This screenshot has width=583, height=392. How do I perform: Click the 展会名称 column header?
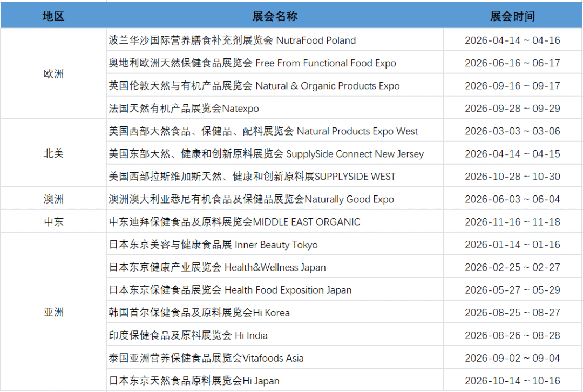pos(275,16)
